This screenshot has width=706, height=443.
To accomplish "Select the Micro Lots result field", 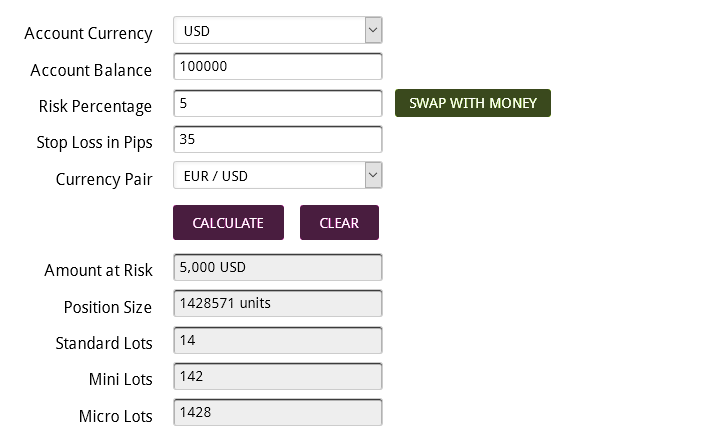I will pyautogui.click(x=277, y=412).
